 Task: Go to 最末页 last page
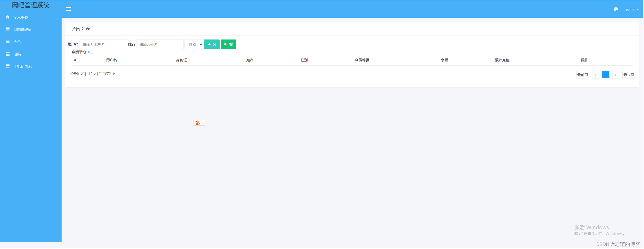(629, 75)
